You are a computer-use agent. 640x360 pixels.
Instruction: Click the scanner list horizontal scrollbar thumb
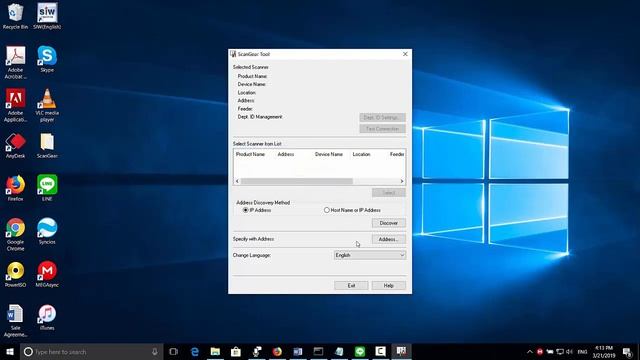pyautogui.click(x=297, y=181)
